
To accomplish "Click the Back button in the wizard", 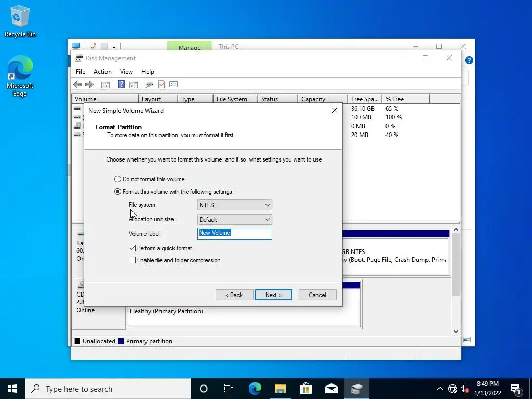I will [234, 295].
